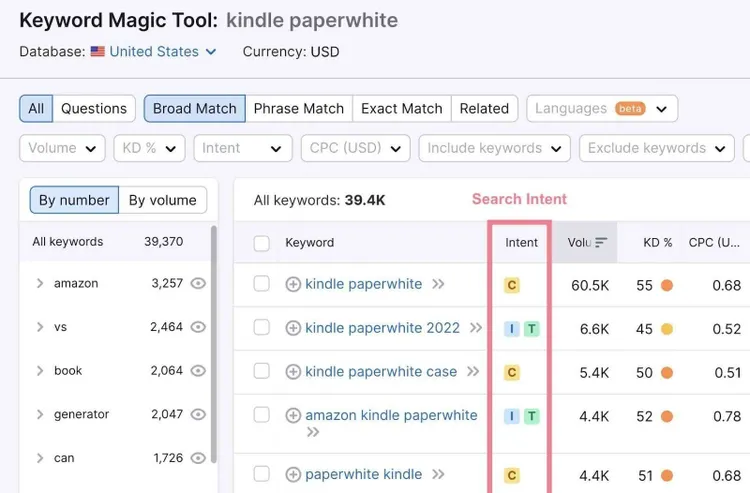Check the 'kindle paperwhite' row checkbox
This screenshot has height=493, width=750.
[x=262, y=284]
